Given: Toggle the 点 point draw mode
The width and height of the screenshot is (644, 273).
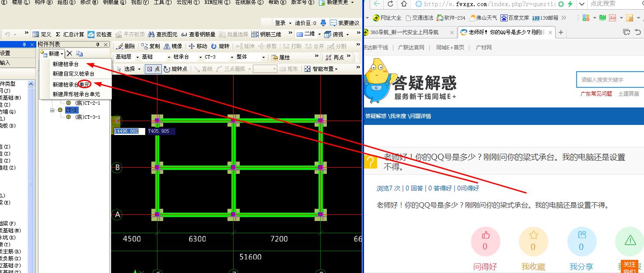Looking at the screenshot, I should tap(153, 69).
